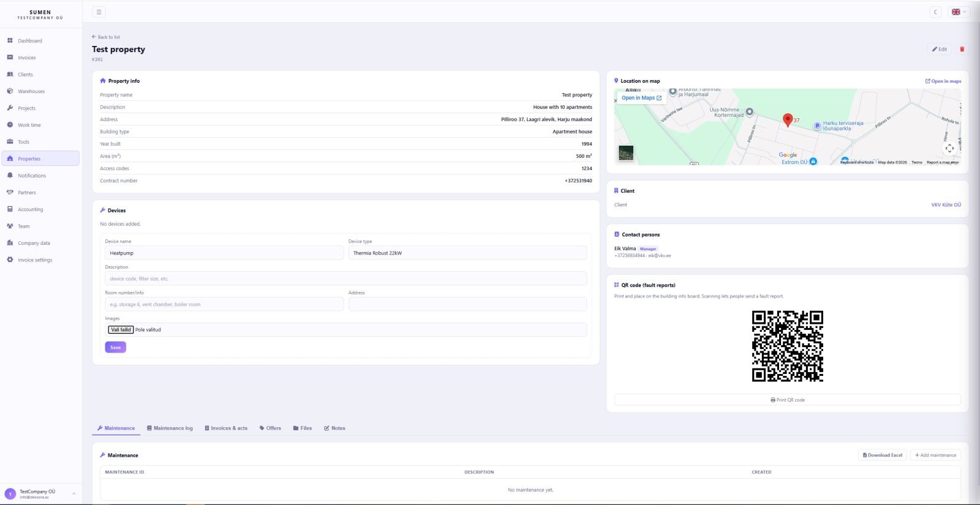This screenshot has height=505, width=980.
Task: Click the device Address input field
Action: pyautogui.click(x=467, y=304)
